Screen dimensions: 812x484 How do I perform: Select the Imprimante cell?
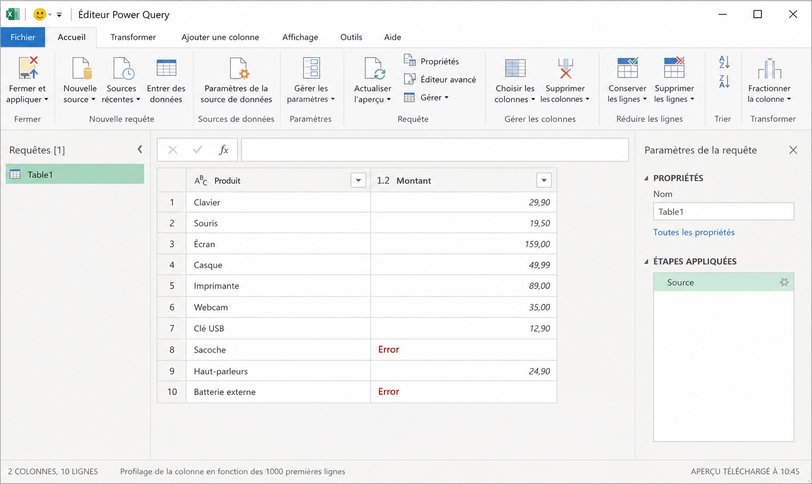[x=279, y=286]
